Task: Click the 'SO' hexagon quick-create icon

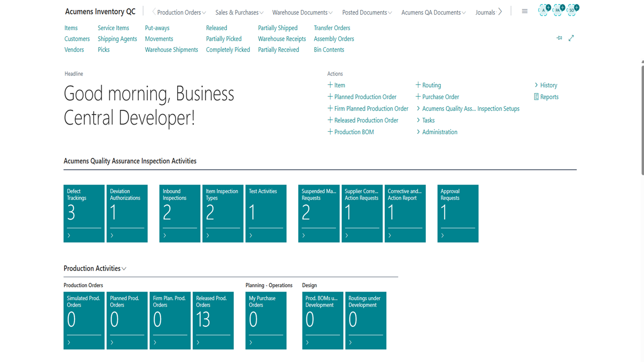Action: pos(572,10)
